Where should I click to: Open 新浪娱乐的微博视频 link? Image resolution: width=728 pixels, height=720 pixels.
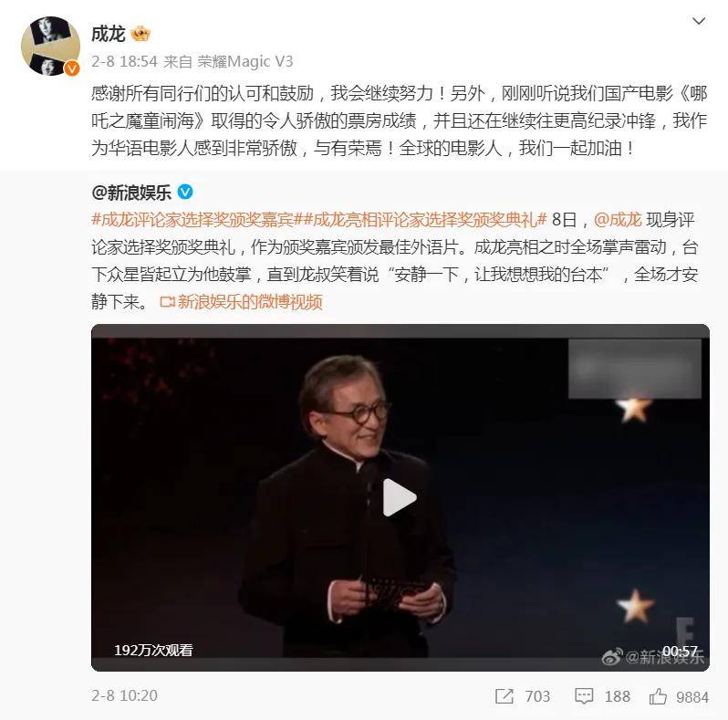(x=250, y=302)
